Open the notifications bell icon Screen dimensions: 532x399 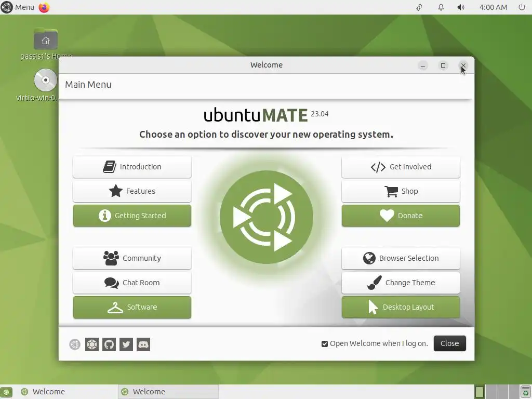click(x=441, y=7)
